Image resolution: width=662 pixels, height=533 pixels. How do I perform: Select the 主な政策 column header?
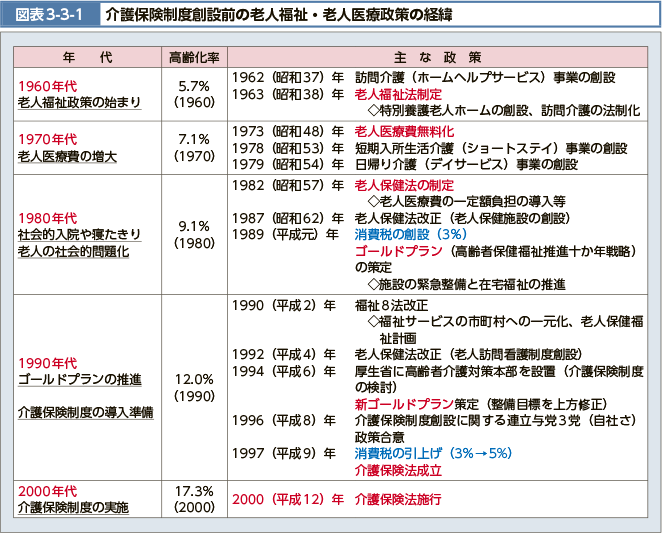tap(440, 57)
